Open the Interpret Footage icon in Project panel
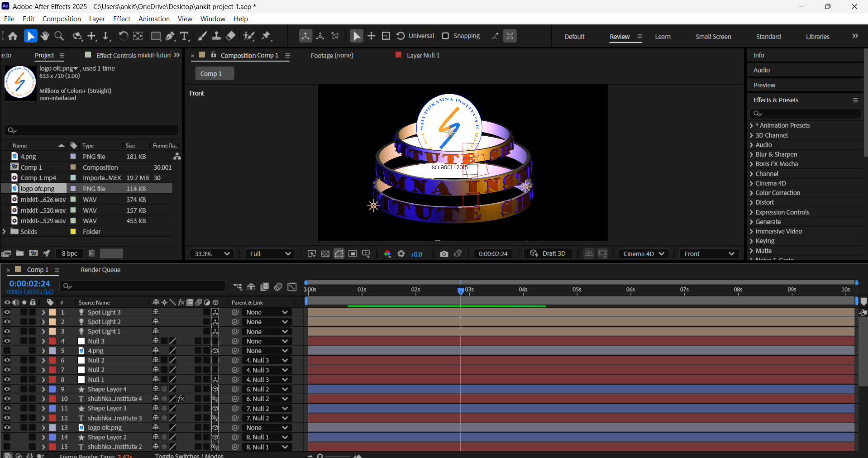The image size is (868, 458). [6, 253]
